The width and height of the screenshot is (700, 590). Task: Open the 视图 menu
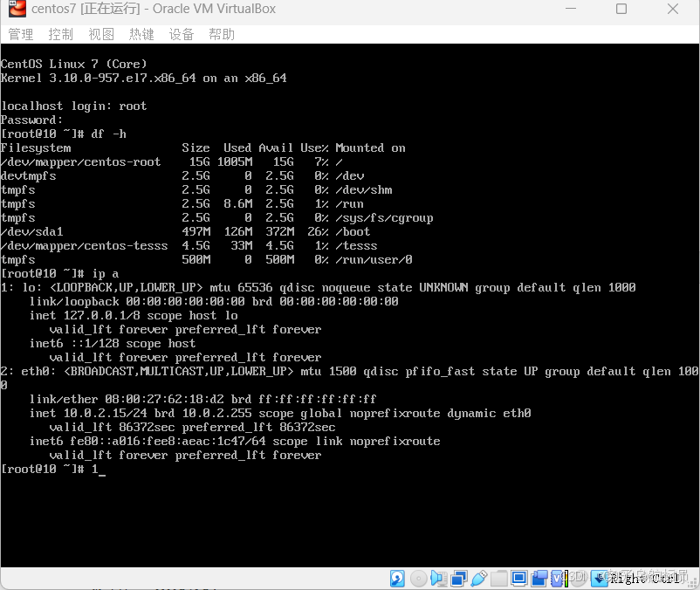(101, 34)
